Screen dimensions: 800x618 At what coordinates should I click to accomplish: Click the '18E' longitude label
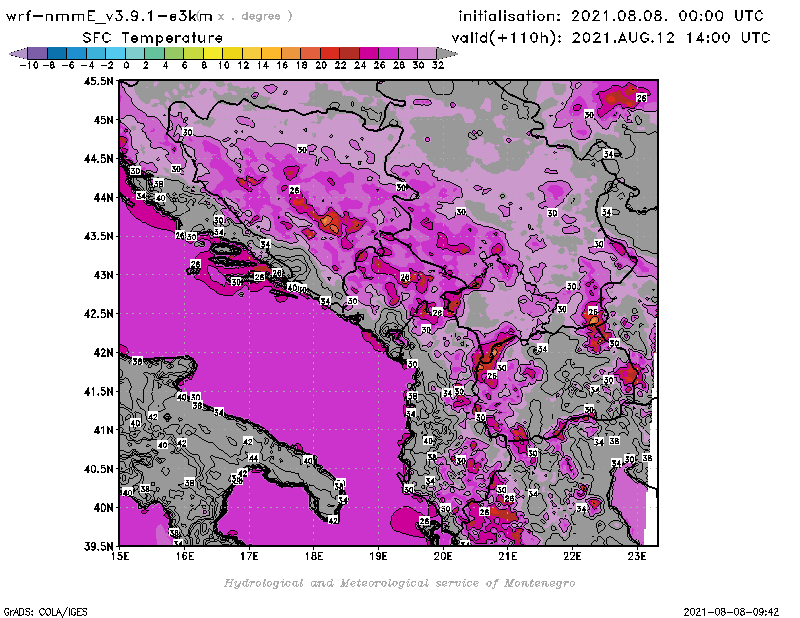click(314, 557)
